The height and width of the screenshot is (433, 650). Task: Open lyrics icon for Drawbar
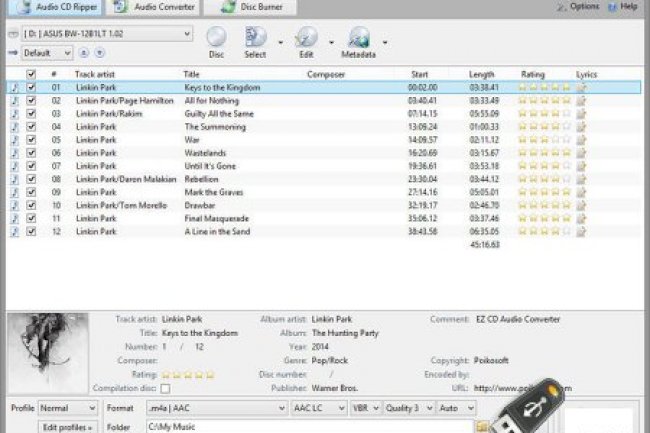pos(582,205)
